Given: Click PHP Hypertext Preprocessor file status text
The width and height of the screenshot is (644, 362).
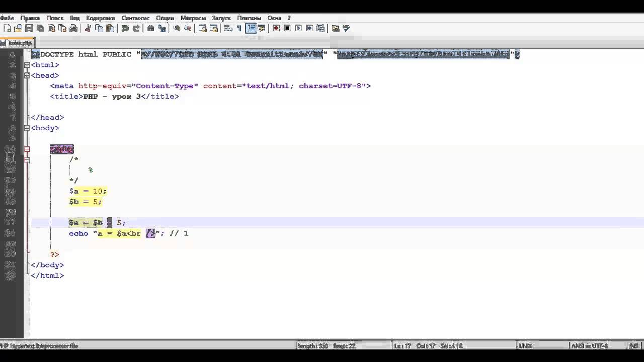Looking at the screenshot, I should [x=39, y=346].
